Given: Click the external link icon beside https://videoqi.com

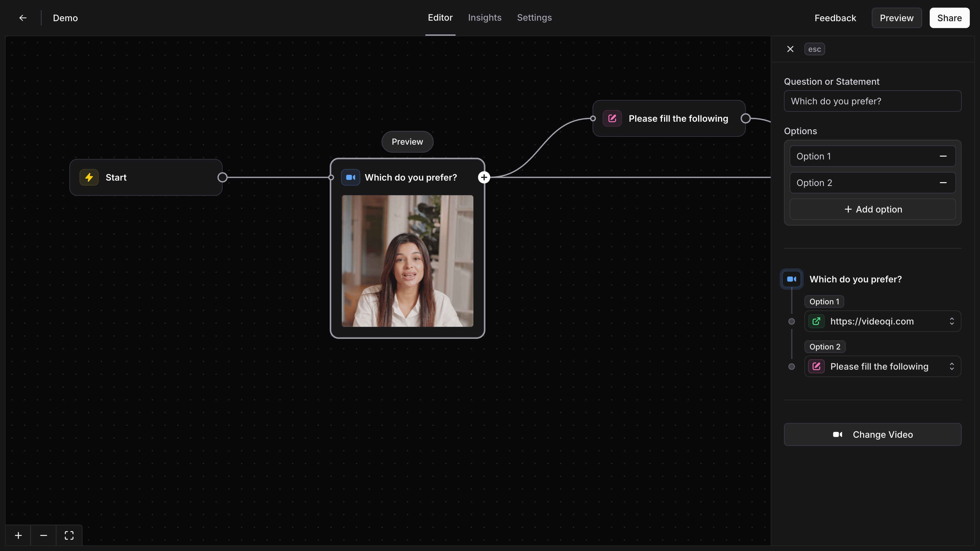Looking at the screenshot, I should [816, 321].
